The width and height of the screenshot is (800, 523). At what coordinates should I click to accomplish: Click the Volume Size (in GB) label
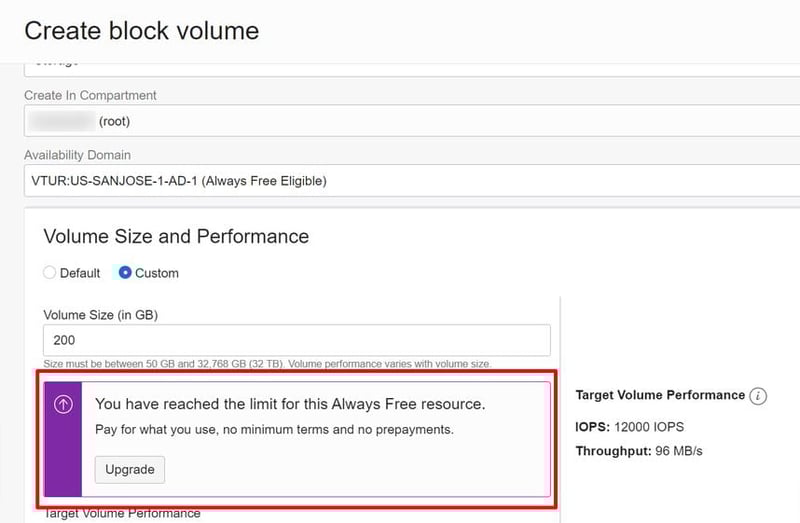(100, 314)
